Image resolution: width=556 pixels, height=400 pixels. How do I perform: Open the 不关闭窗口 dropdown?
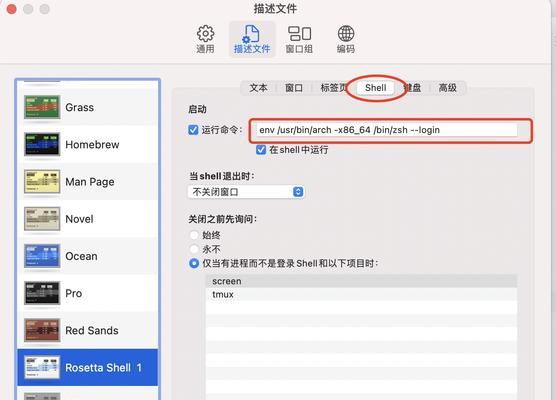point(246,192)
